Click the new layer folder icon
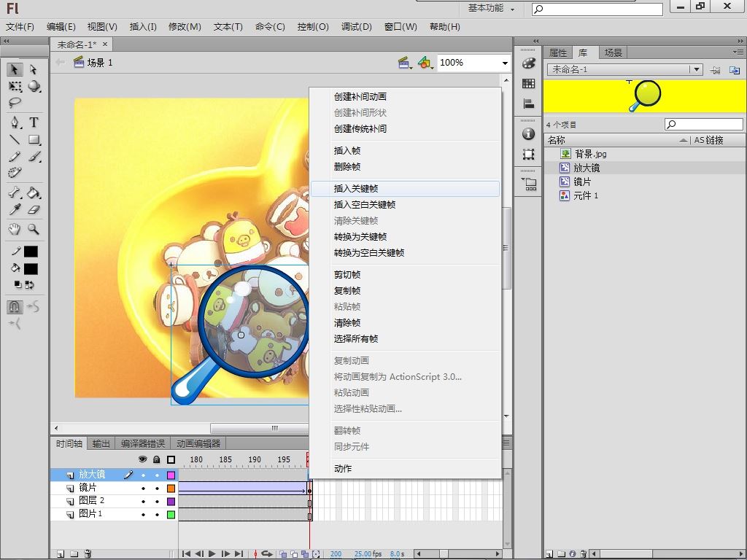 (74, 554)
